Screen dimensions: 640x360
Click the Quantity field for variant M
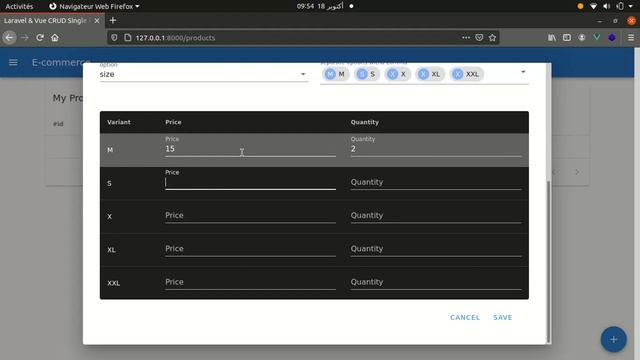pos(436,149)
